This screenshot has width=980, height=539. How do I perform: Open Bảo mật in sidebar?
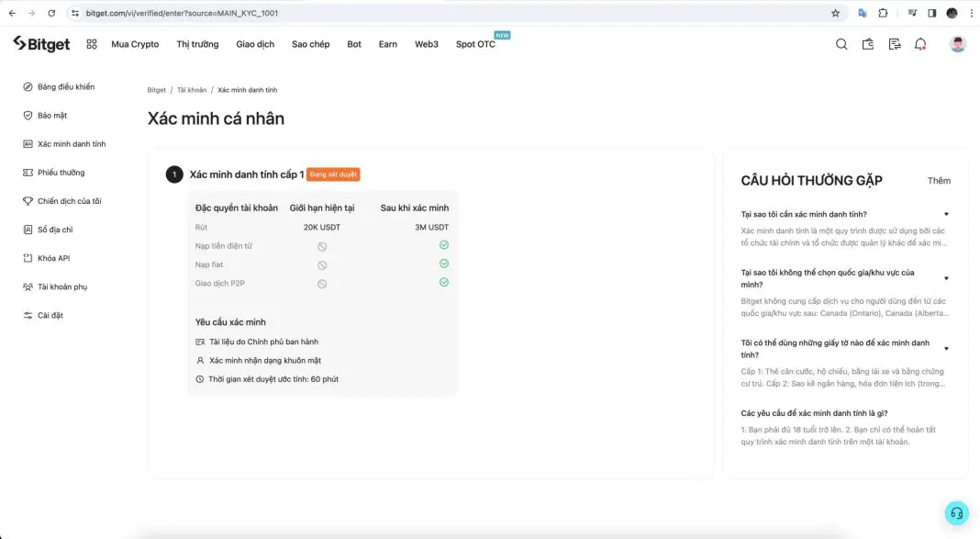pyautogui.click(x=45, y=116)
